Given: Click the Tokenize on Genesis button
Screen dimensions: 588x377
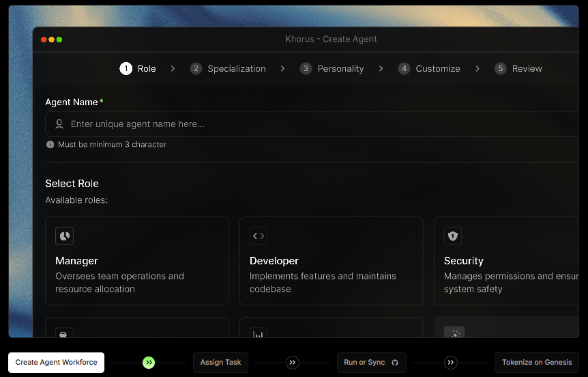Looking at the screenshot, I should pyautogui.click(x=537, y=363).
